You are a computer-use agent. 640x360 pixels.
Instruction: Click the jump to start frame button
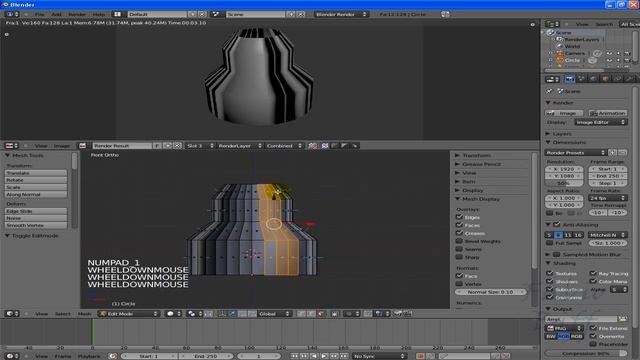294,356
